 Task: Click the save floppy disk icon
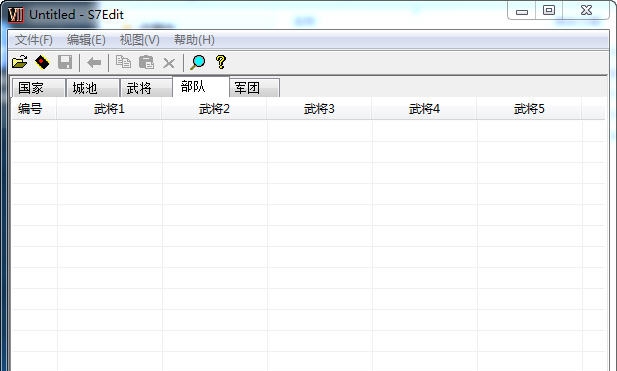[65, 62]
